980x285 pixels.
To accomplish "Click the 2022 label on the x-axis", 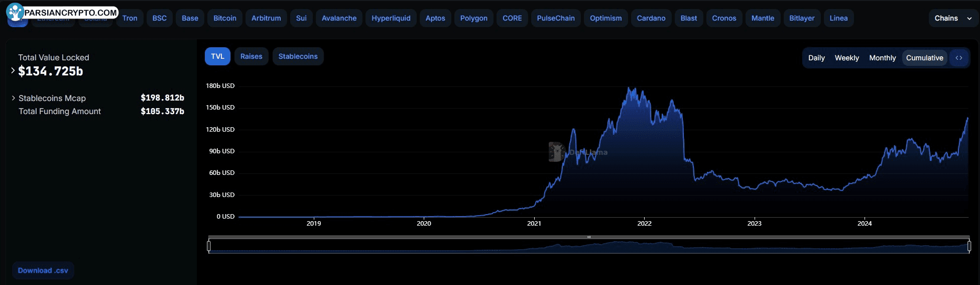I will (x=644, y=223).
